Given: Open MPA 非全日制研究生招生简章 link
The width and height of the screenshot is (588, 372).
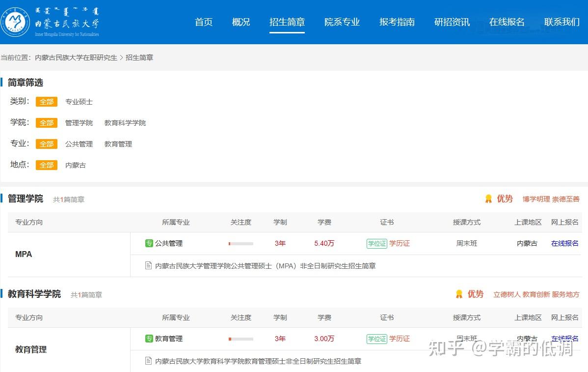Looking at the screenshot, I should pyautogui.click(x=266, y=266).
